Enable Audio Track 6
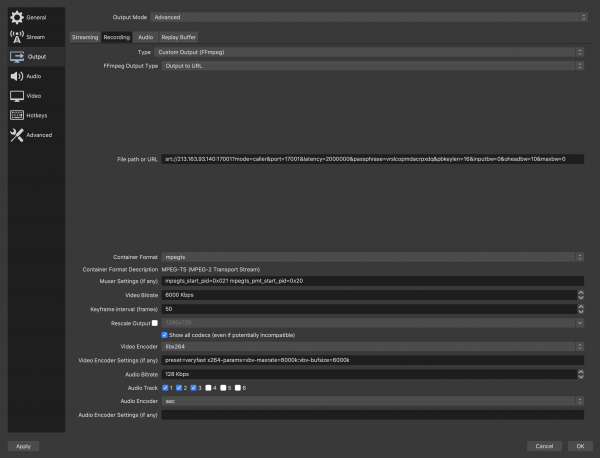The height and width of the screenshot is (458, 600). (238, 388)
